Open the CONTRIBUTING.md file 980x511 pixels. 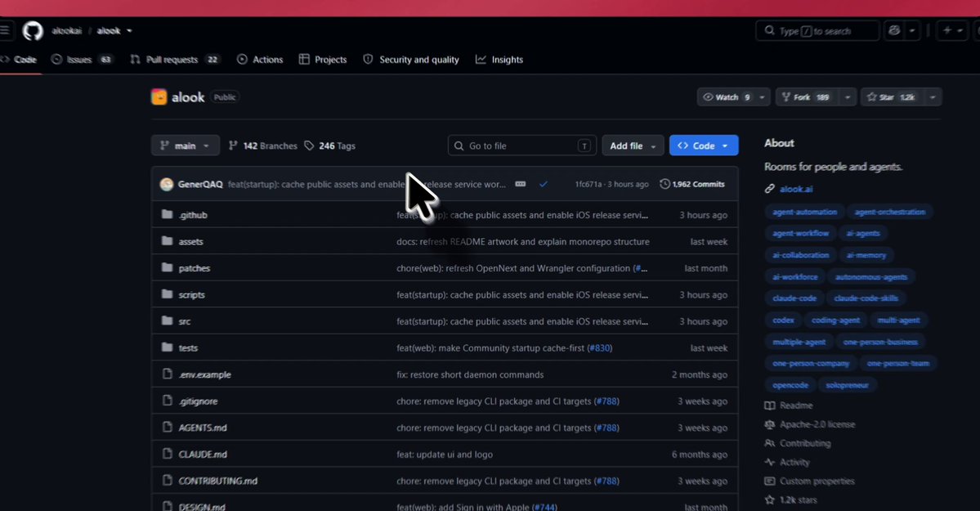coord(218,481)
